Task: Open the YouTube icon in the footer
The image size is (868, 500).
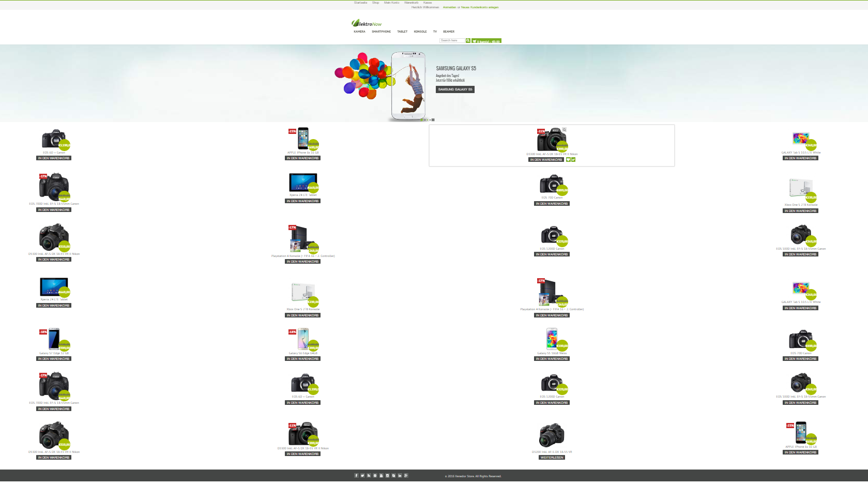Action: point(381,476)
